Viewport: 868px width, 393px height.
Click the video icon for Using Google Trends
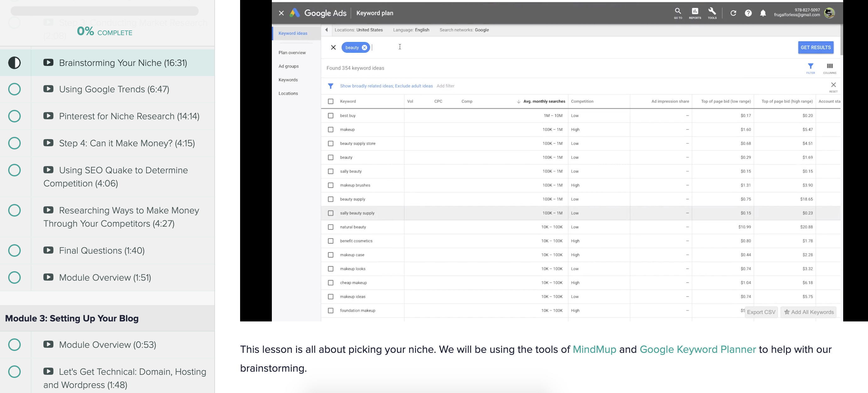(x=48, y=89)
